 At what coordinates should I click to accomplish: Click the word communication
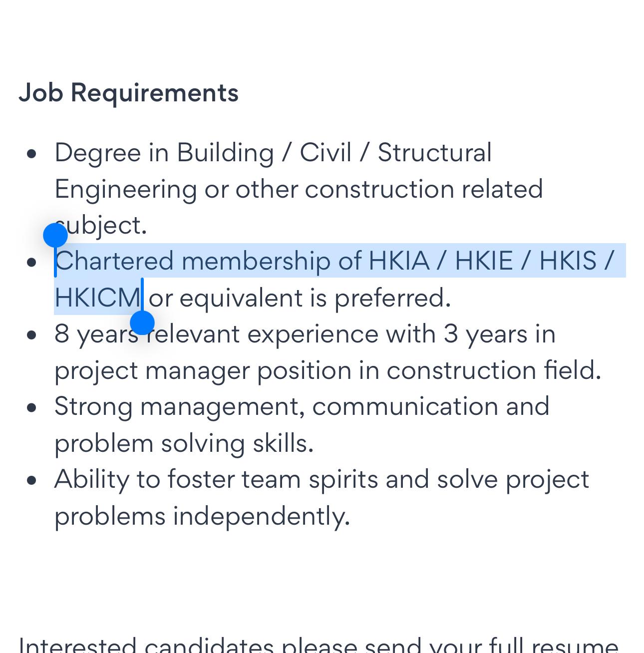(x=405, y=406)
